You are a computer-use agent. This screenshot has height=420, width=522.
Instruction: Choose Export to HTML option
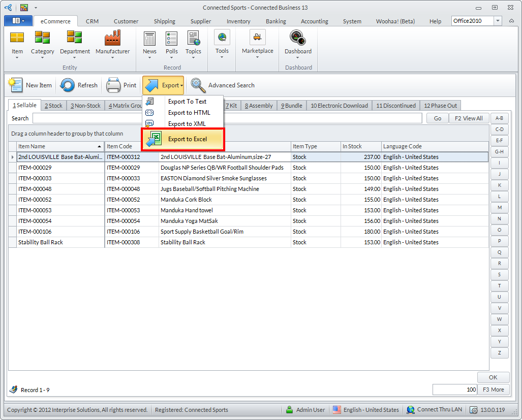(189, 113)
